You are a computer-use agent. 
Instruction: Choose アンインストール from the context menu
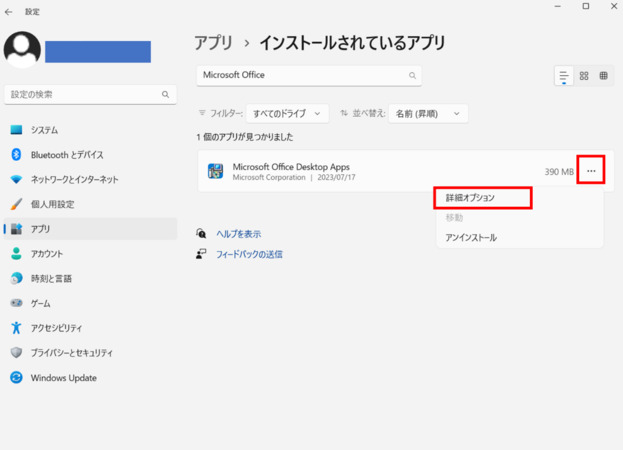point(520,238)
